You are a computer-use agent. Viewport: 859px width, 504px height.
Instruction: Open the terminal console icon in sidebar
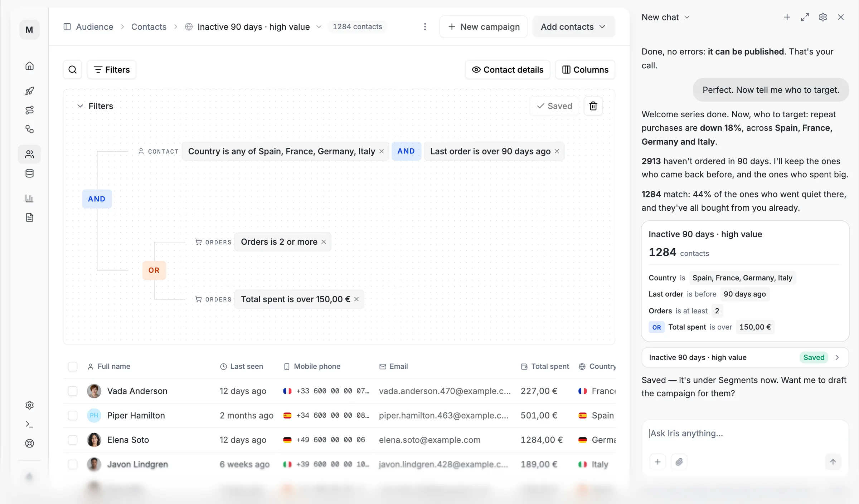tap(30, 424)
